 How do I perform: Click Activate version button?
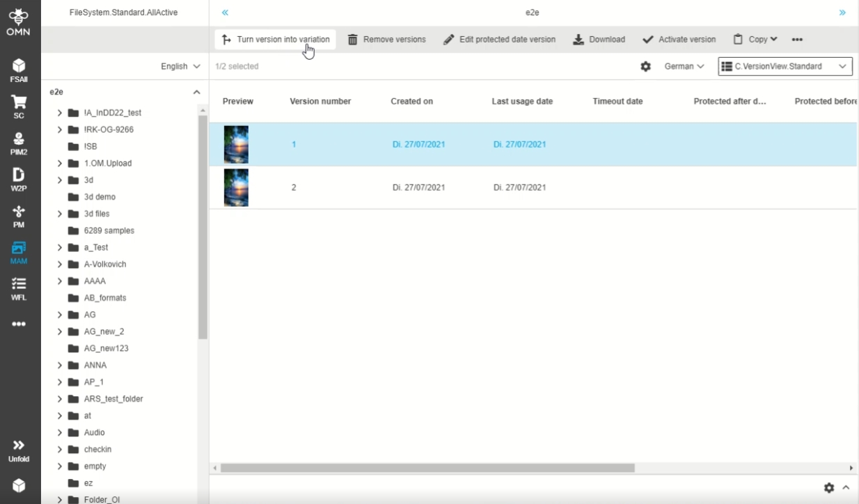click(x=679, y=40)
